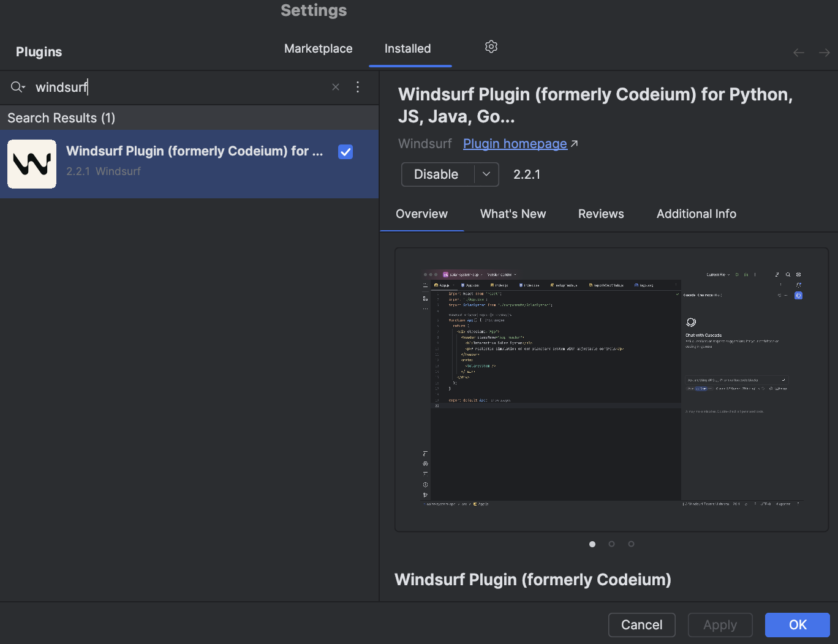Screen dimensions: 838x644
Task: Open the Additional Info tab
Action: (696, 214)
